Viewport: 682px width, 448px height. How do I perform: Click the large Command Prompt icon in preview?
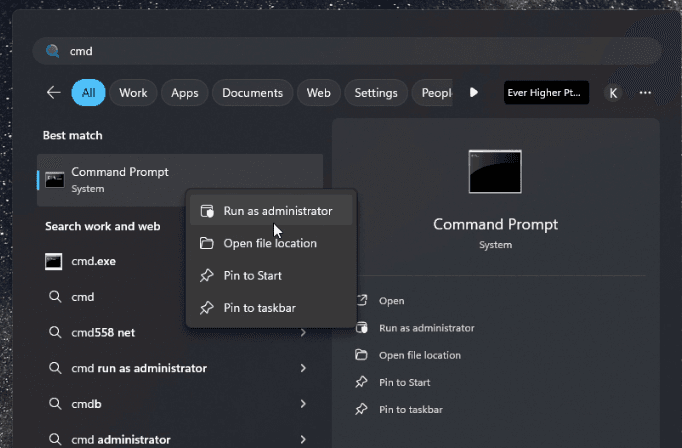[495, 172]
